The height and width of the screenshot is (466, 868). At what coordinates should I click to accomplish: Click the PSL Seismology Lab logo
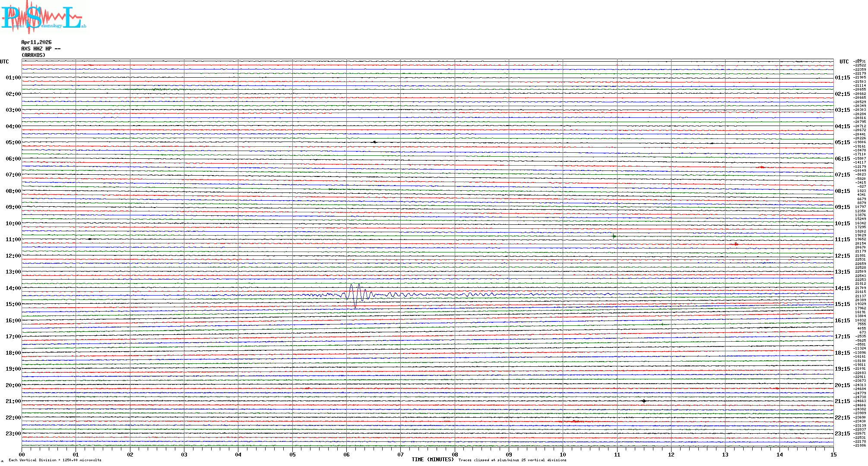(43, 17)
